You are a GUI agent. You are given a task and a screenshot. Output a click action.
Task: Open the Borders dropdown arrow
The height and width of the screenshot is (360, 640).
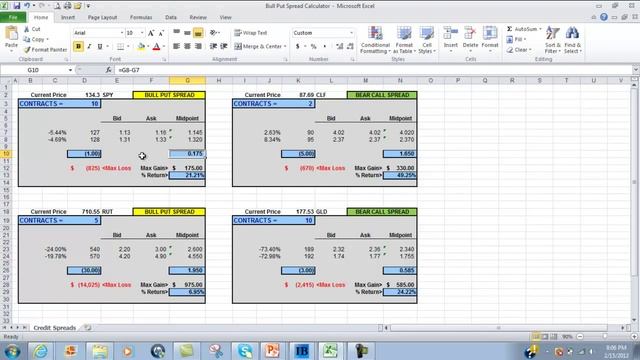click(x=128, y=47)
